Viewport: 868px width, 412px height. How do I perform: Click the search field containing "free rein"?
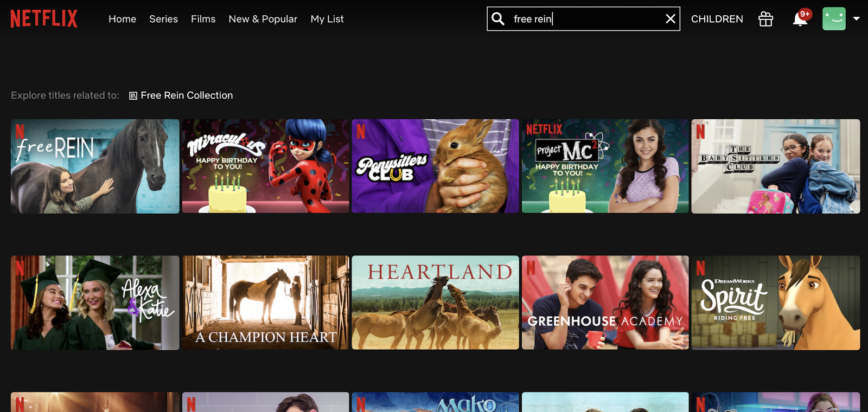(583, 19)
